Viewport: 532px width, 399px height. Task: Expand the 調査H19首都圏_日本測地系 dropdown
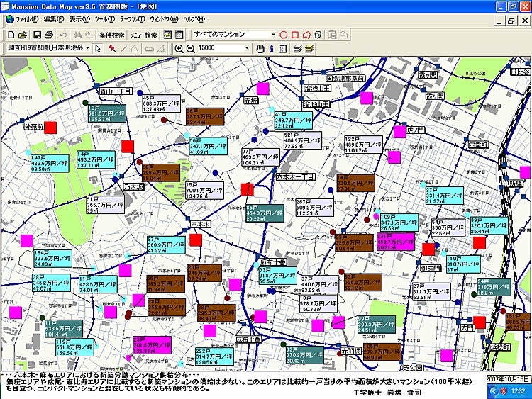point(87,48)
